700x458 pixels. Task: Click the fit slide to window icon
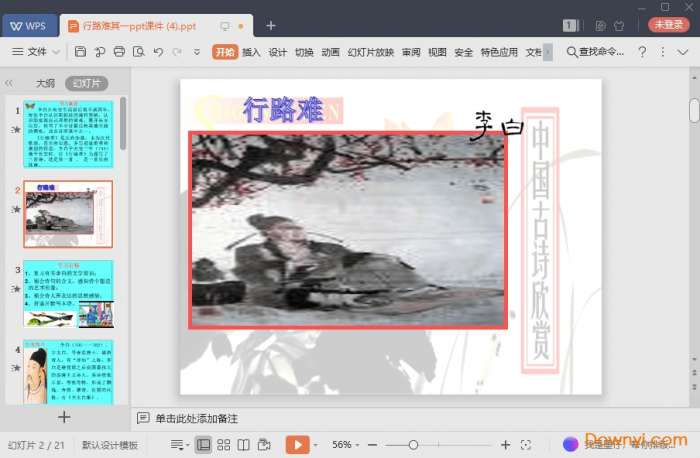[527, 444]
